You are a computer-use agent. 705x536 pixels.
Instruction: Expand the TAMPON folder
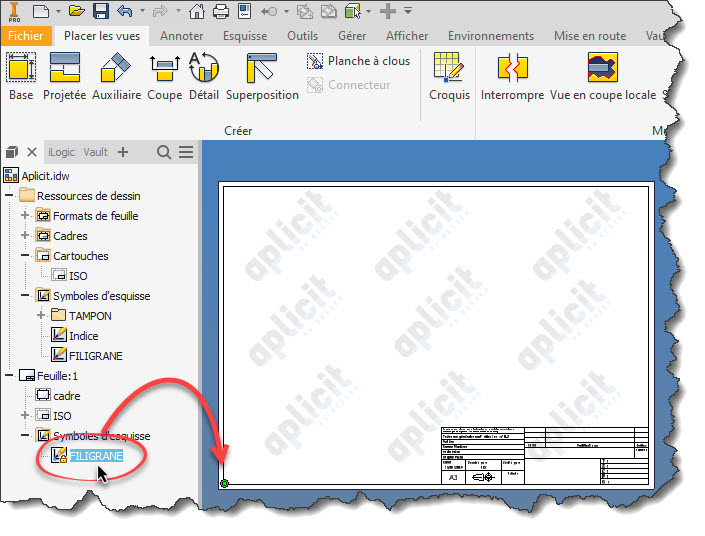[41, 316]
